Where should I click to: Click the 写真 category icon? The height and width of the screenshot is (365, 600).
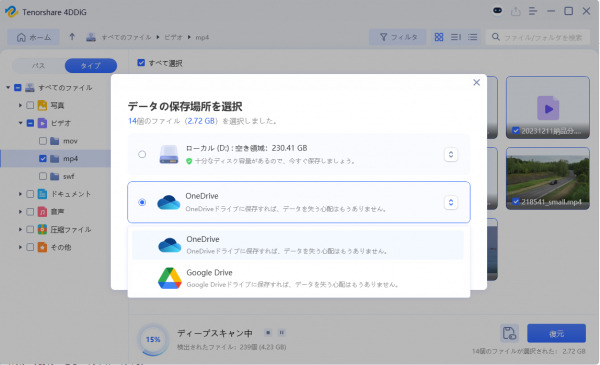click(x=42, y=105)
